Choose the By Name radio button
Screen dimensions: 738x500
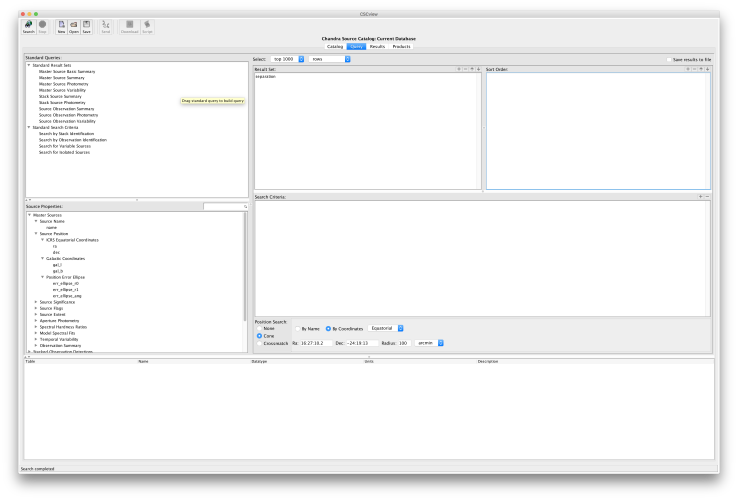(296, 328)
